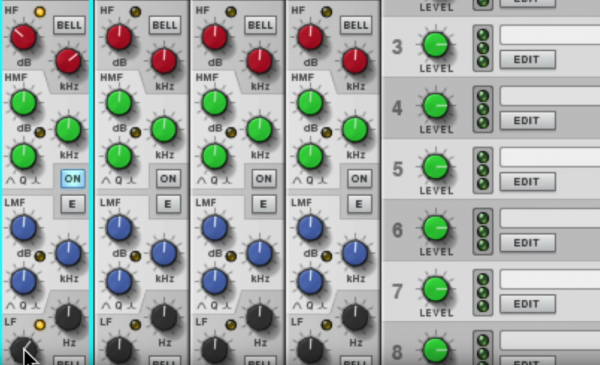Click the green HMF Q knob in third channel
Image resolution: width=600 pixels, height=365 pixels.
pos(215,157)
